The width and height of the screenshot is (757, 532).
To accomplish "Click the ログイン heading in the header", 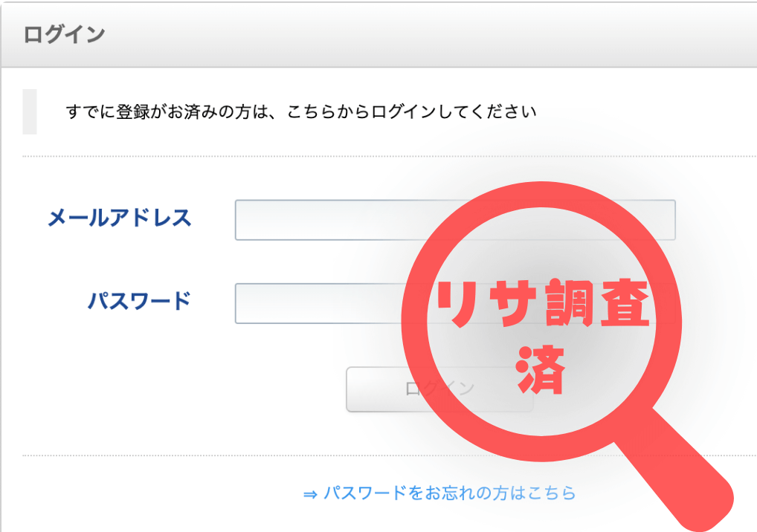I will 64,35.
